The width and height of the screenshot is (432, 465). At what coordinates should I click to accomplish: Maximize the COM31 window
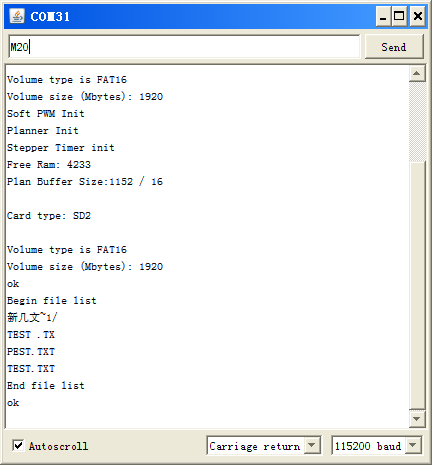point(399,16)
